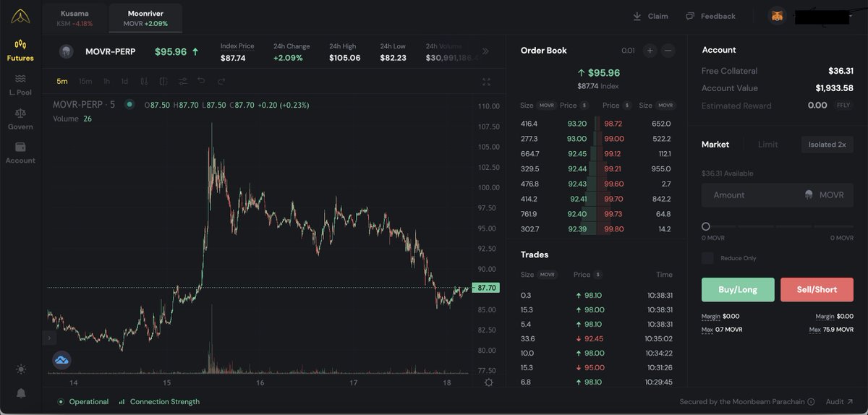Open Isolated 2x leverage selector
The width and height of the screenshot is (868, 415).
pyautogui.click(x=827, y=145)
